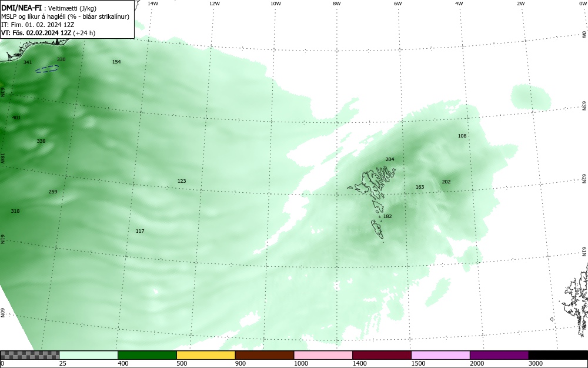Image resolution: width=588 pixels, height=368 pixels.
Task: Click the CAPE value 123 label
Action: click(x=182, y=181)
